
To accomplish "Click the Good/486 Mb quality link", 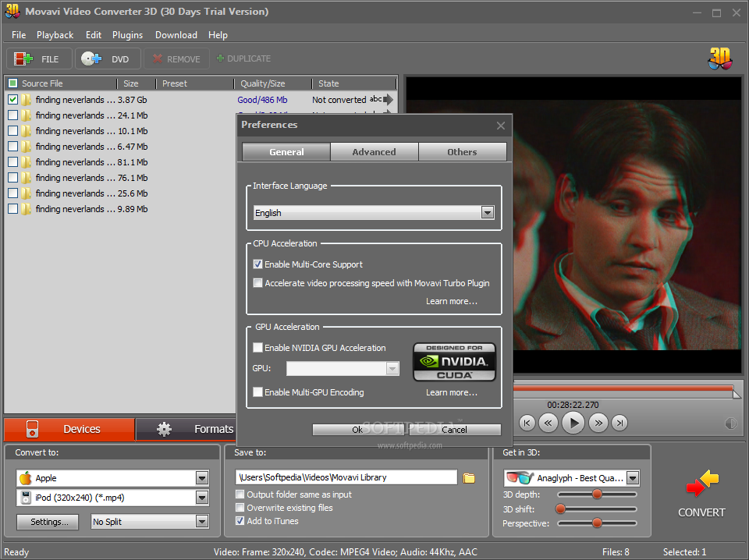I will pos(262,100).
